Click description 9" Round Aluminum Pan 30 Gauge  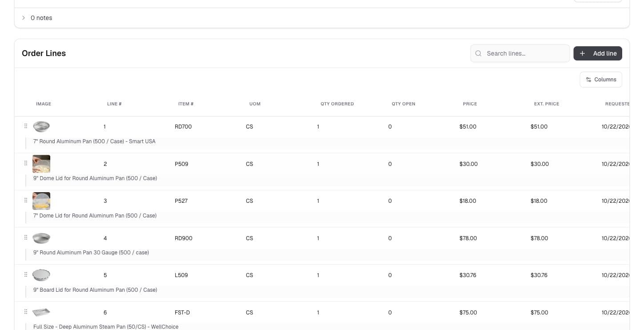(91, 253)
